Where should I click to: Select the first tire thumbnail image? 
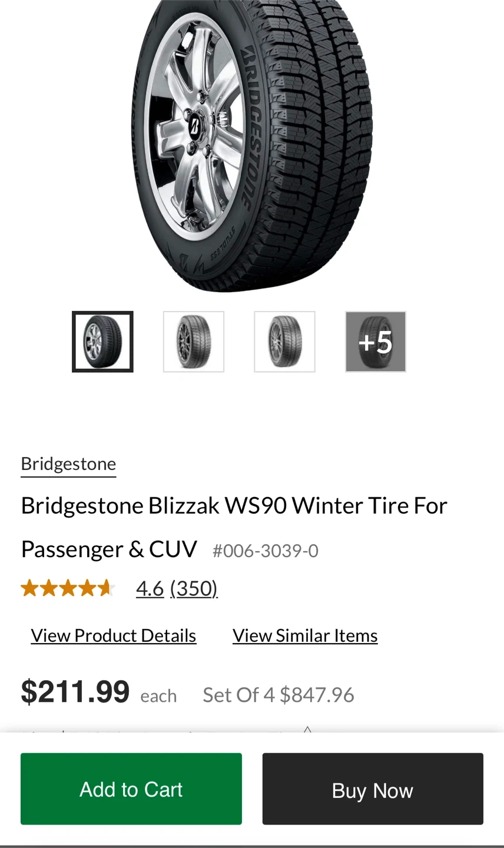point(102,342)
